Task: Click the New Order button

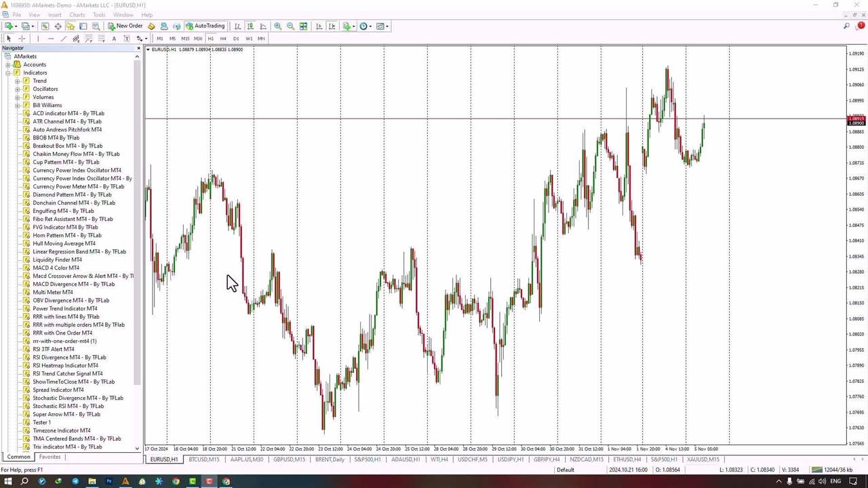Action: point(125,26)
